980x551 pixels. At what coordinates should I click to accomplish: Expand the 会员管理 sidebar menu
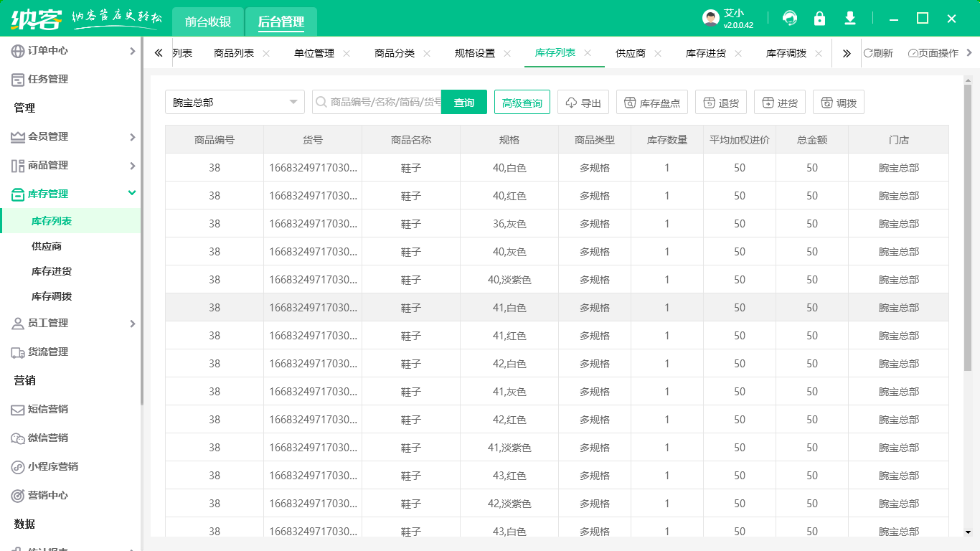[72, 136]
